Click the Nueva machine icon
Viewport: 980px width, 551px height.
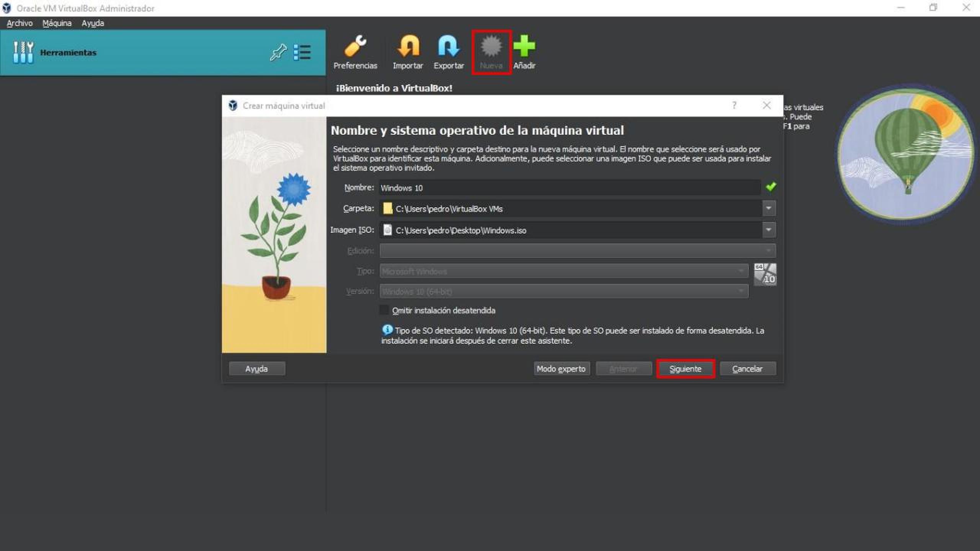coord(491,46)
